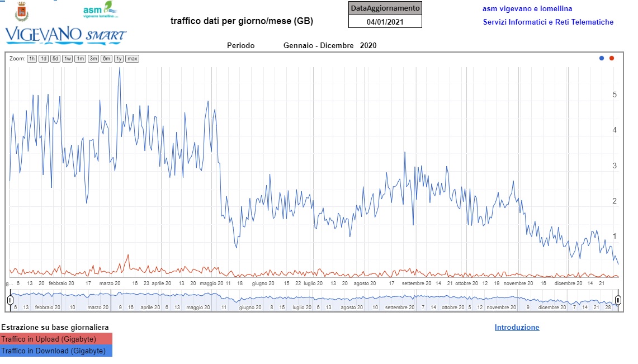Click the right range selector handle
Viewport: 638px width, 364px height.
pos(618,300)
